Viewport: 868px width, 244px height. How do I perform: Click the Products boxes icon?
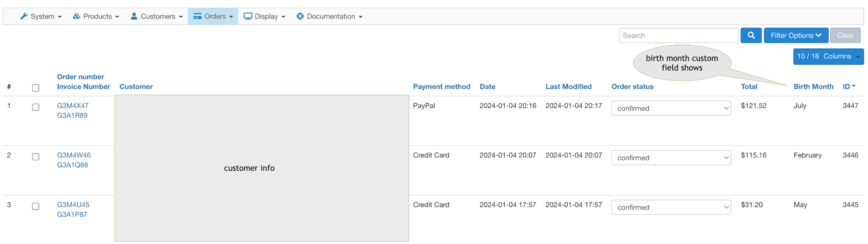pos(76,16)
